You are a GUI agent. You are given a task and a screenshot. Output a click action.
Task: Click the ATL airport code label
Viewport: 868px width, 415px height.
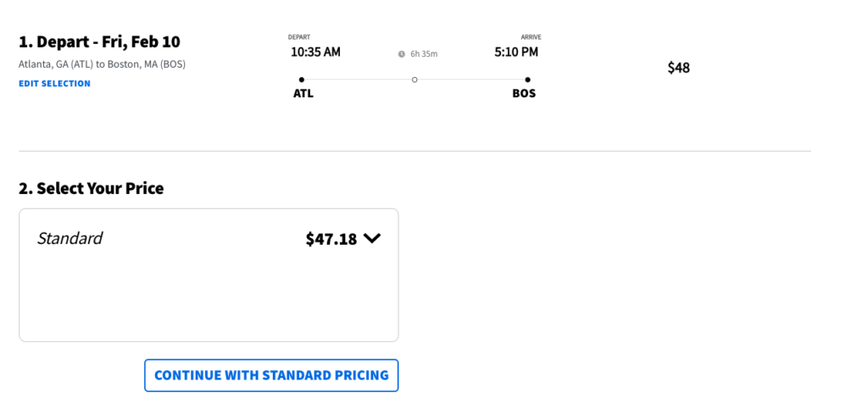point(303,93)
